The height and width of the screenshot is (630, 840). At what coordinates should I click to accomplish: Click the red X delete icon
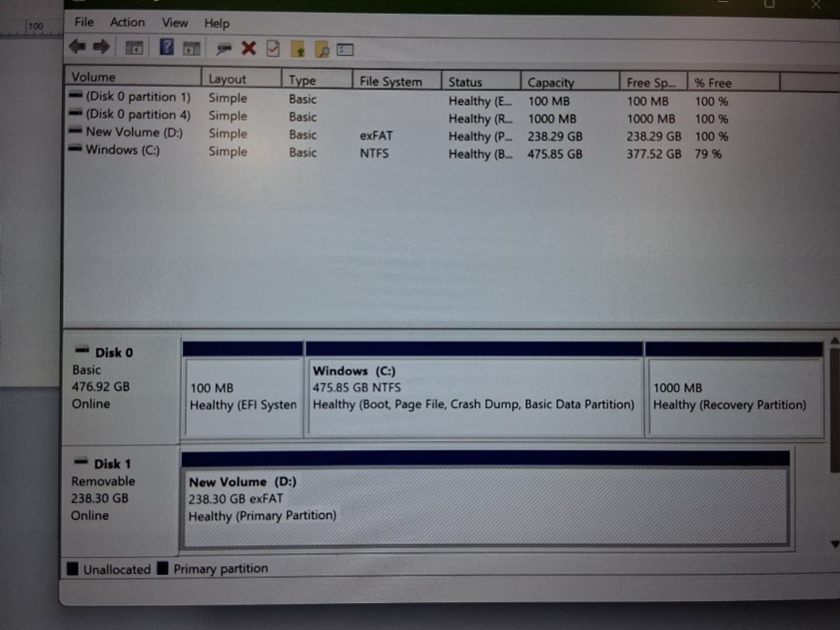coord(248,48)
